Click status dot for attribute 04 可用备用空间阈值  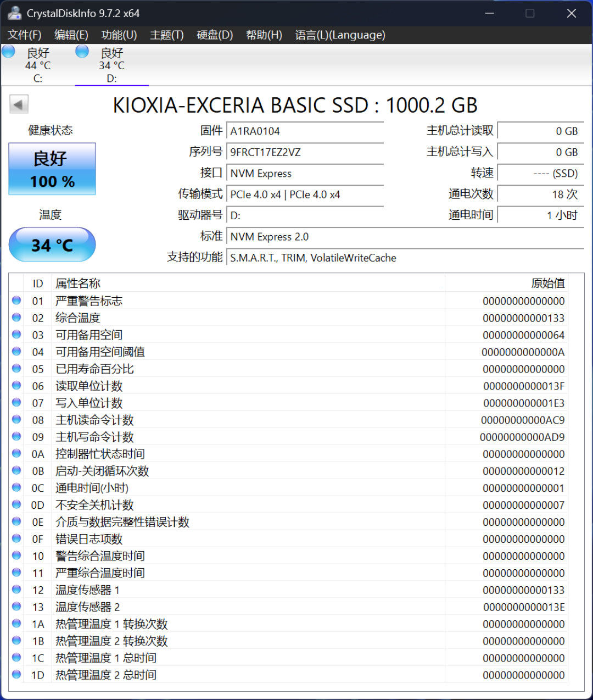pyautogui.click(x=16, y=352)
